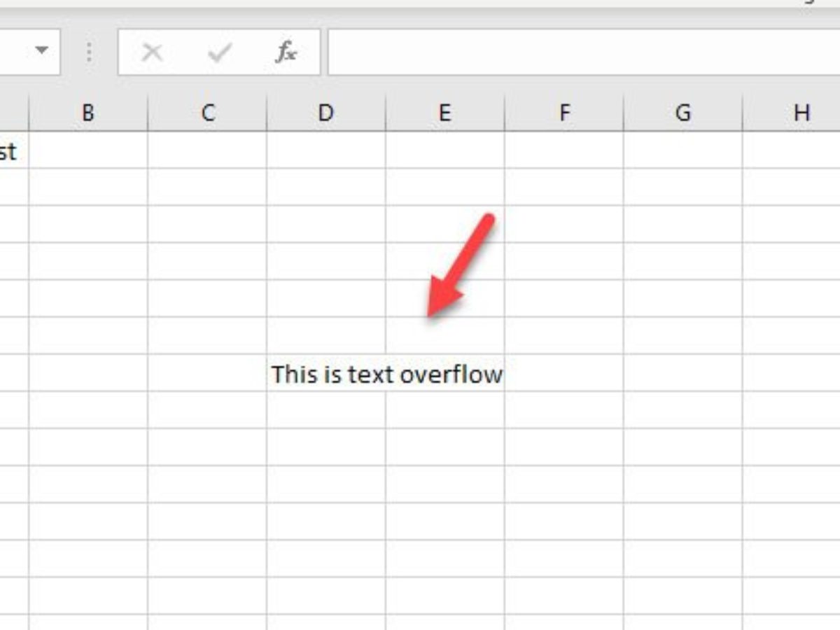Image resolution: width=840 pixels, height=630 pixels.
Task: Click the empty cell below 'This is text overflow'
Action: tap(325, 410)
